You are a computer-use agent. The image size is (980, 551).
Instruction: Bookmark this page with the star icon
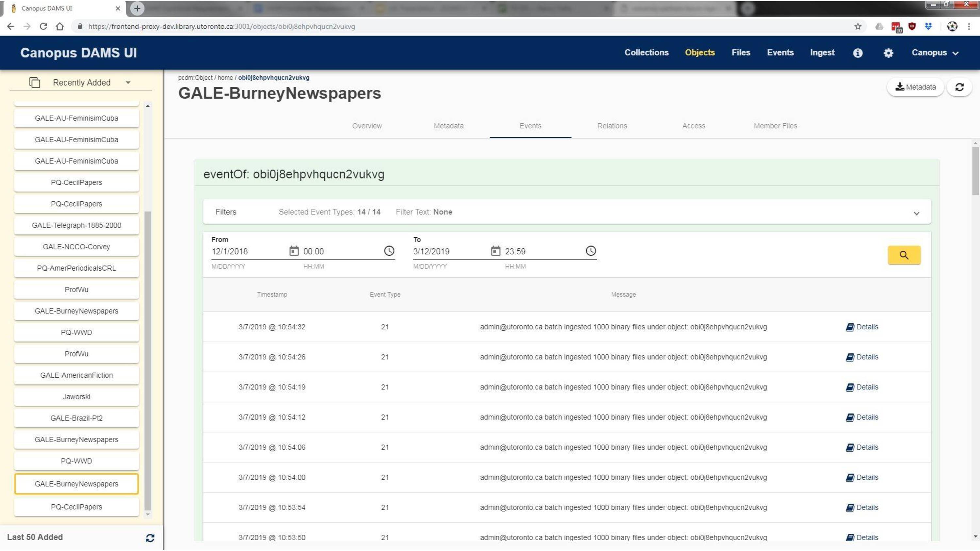tap(857, 26)
